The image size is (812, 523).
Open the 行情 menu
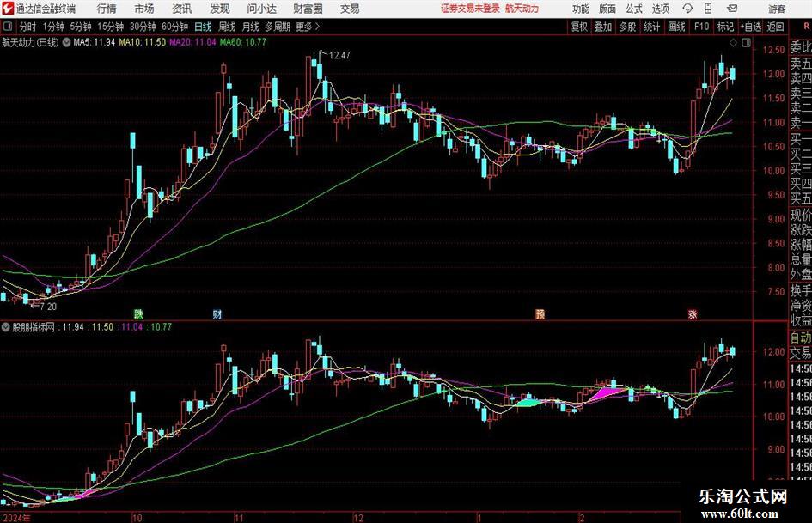tap(107, 9)
